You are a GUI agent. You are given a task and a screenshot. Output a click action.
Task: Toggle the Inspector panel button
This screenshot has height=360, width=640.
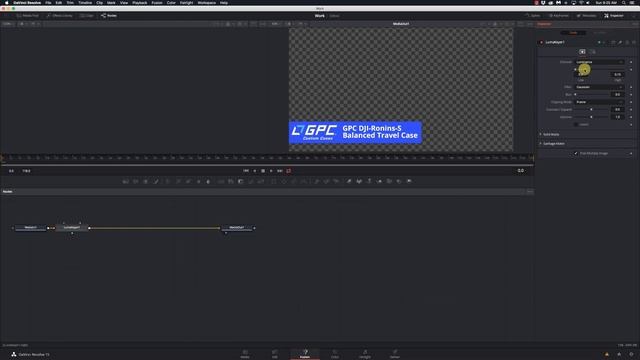click(614, 16)
